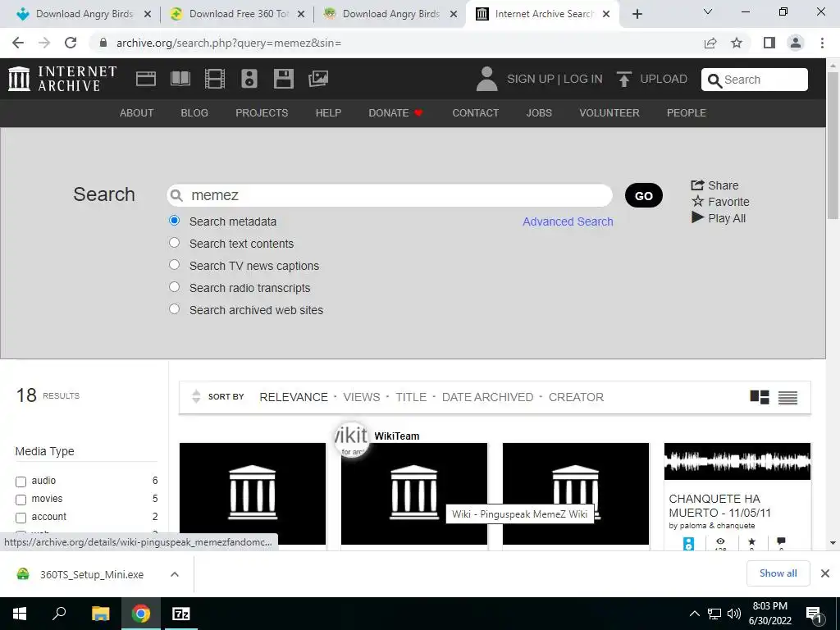This screenshot has height=630, width=840.
Task: Click the Favorite star link
Action: [x=720, y=202]
